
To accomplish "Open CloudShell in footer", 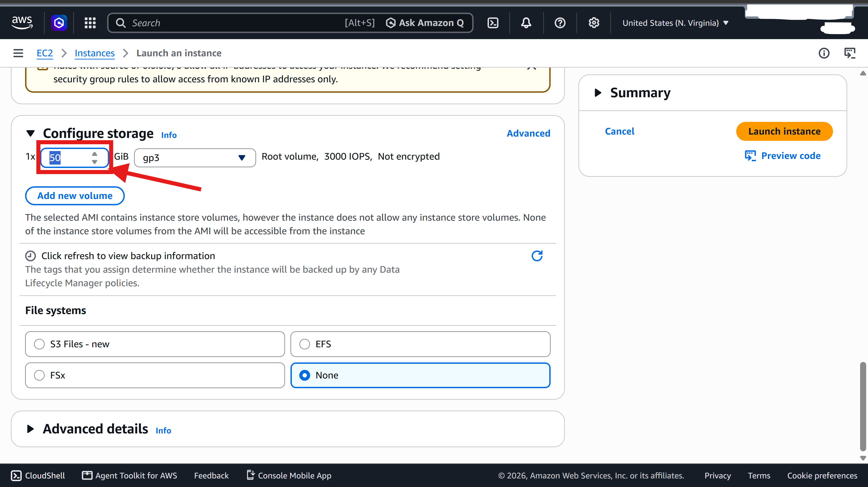I will (38, 475).
